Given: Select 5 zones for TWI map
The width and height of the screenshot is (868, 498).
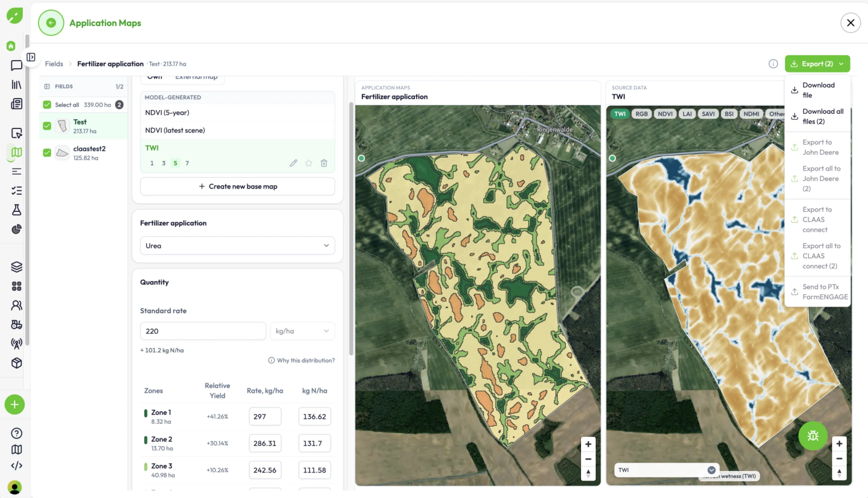Looking at the screenshot, I should (x=175, y=163).
